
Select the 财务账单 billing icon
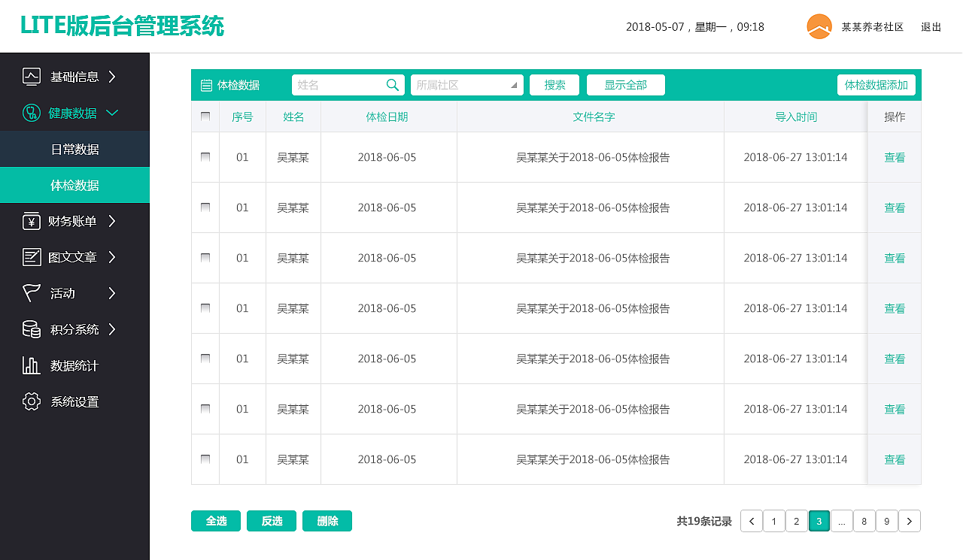coord(31,221)
